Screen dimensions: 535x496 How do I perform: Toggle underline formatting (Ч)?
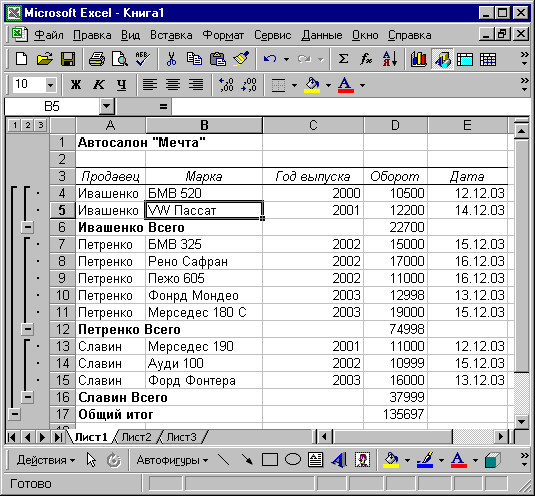[121, 85]
